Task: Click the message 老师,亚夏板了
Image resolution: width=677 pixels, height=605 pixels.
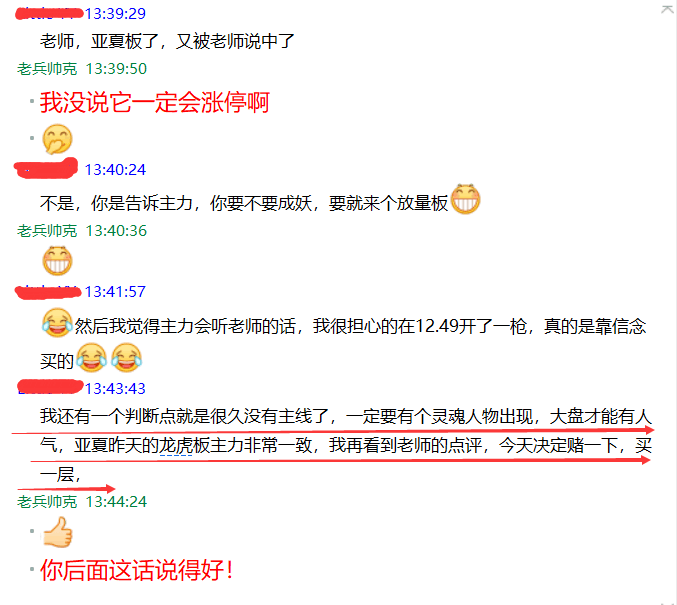Action: (167, 41)
